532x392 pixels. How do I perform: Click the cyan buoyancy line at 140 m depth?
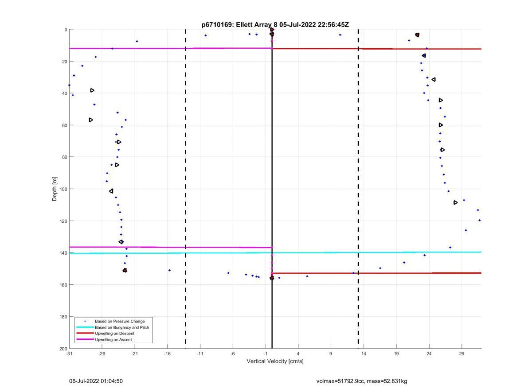pos(275,253)
